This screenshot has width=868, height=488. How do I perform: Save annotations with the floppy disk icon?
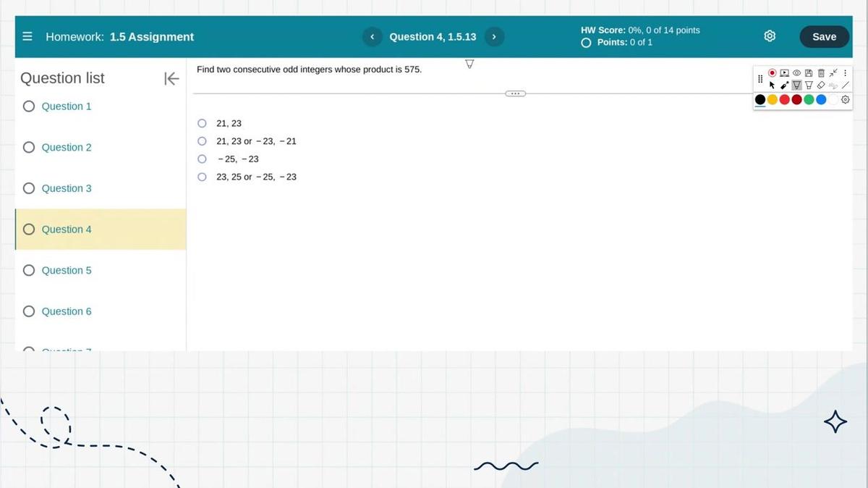point(809,72)
